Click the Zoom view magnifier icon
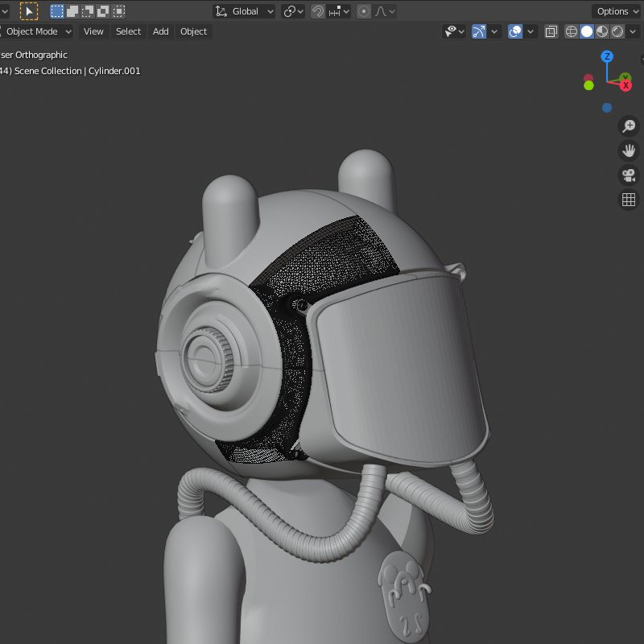Viewport: 644px width, 644px height. pyautogui.click(x=629, y=126)
